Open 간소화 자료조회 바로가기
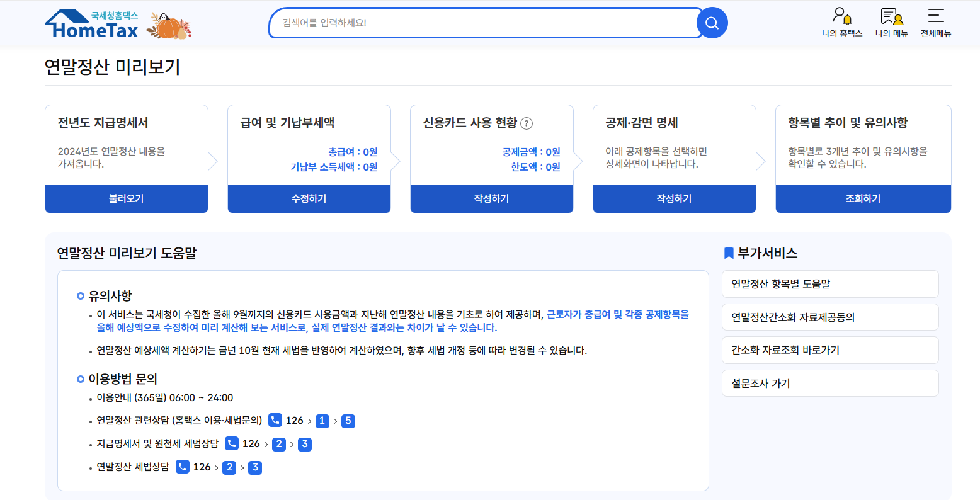 (829, 350)
